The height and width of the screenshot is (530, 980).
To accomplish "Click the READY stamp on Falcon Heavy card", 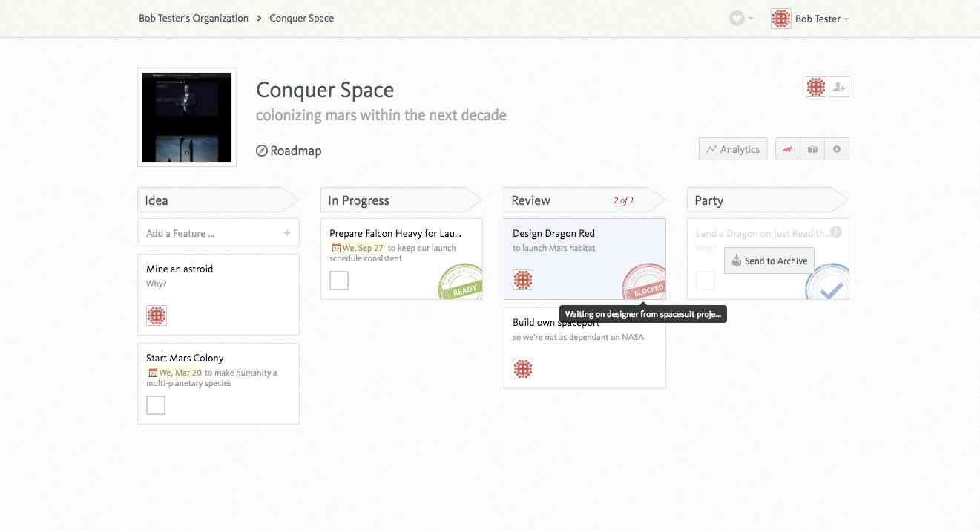I will point(460,283).
